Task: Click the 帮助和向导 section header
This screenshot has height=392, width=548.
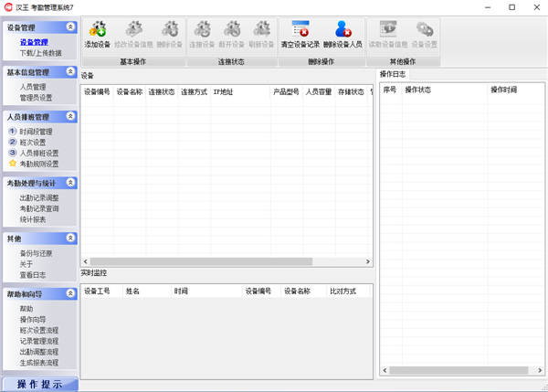Action: click(x=40, y=293)
